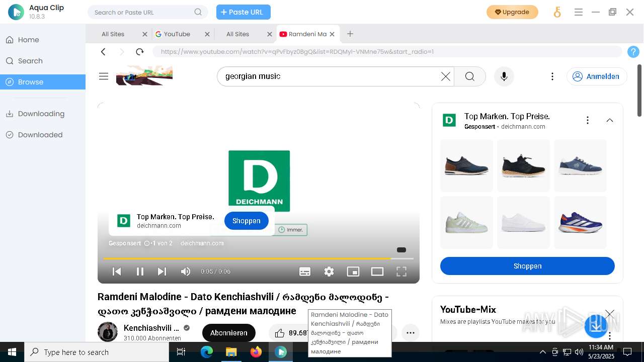Reload the current page
The image size is (644, 362).
tap(140, 52)
